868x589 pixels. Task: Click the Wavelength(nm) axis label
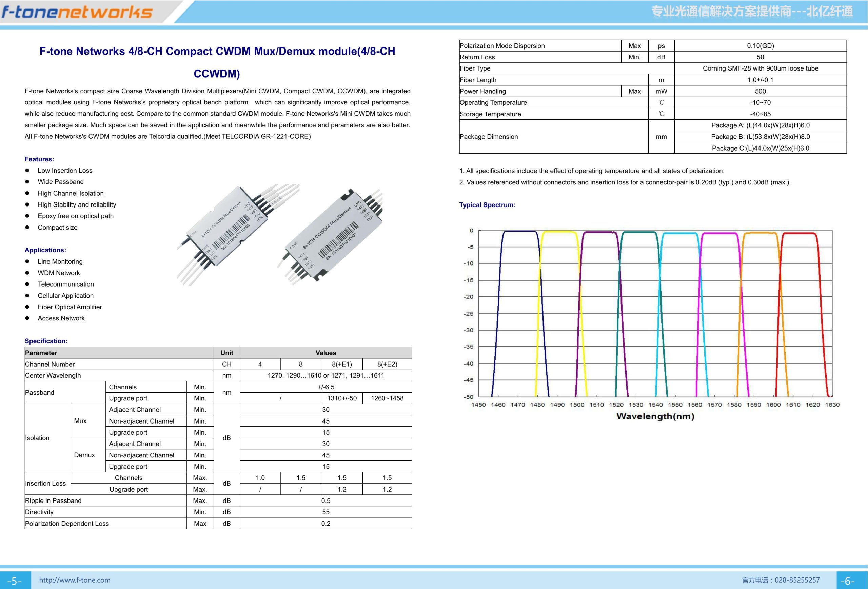point(655,416)
